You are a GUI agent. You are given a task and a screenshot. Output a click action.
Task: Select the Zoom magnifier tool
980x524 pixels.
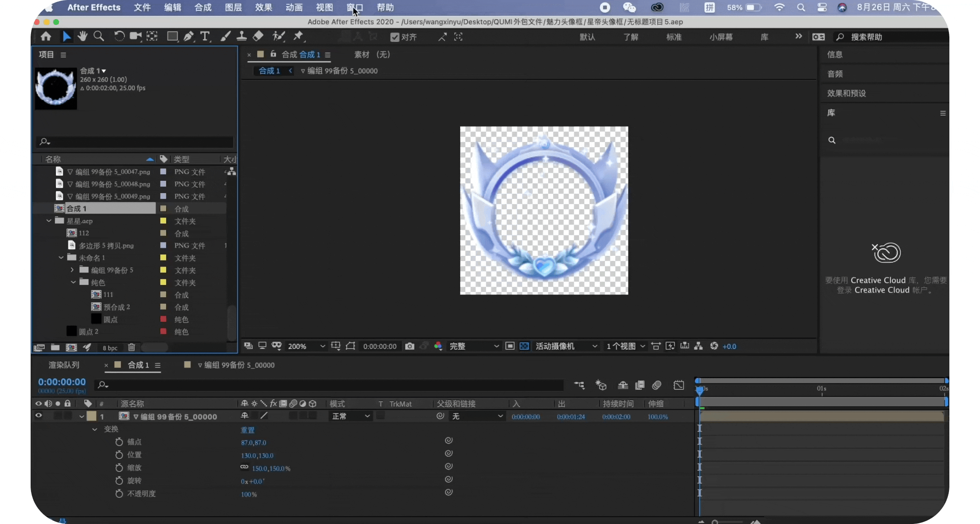(x=99, y=36)
